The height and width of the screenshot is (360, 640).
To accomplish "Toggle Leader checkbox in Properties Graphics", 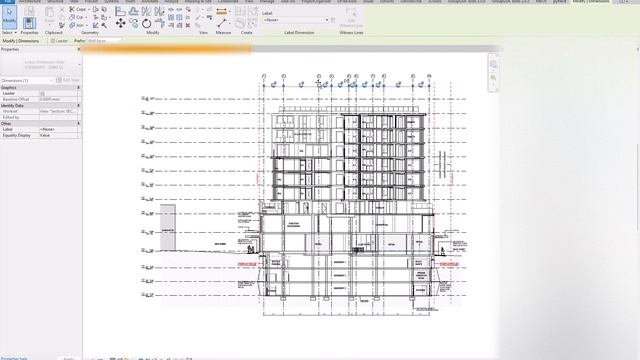I will [x=42, y=93].
